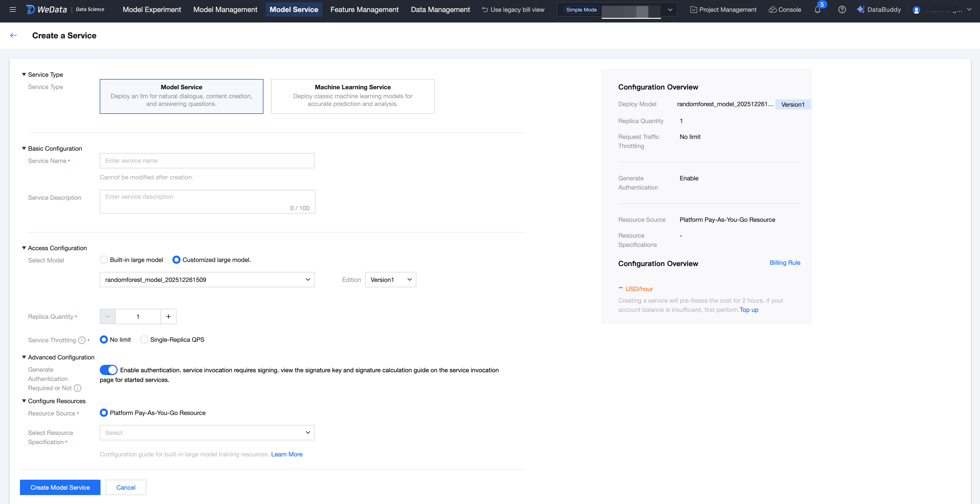Click the Service Throttling info icon

pyautogui.click(x=82, y=340)
